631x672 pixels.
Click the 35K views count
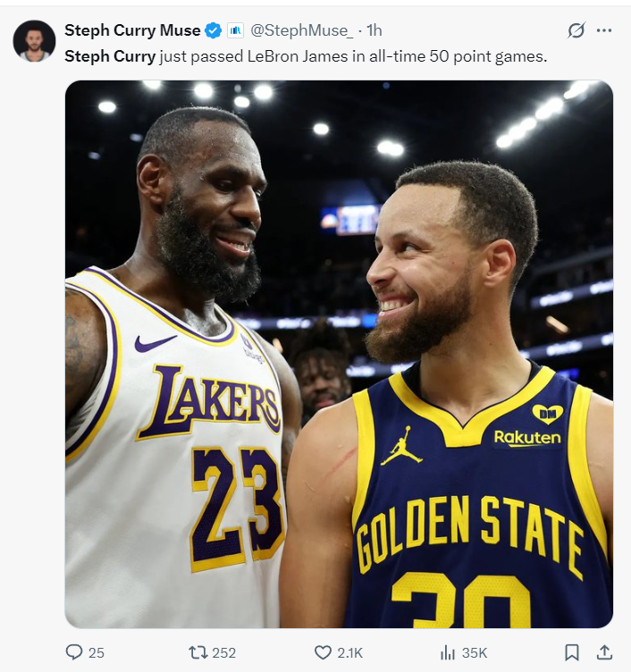point(475,652)
